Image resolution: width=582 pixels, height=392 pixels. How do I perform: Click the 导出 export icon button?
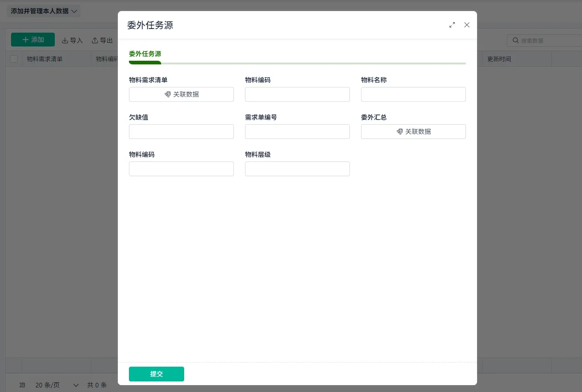tap(102, 40)
